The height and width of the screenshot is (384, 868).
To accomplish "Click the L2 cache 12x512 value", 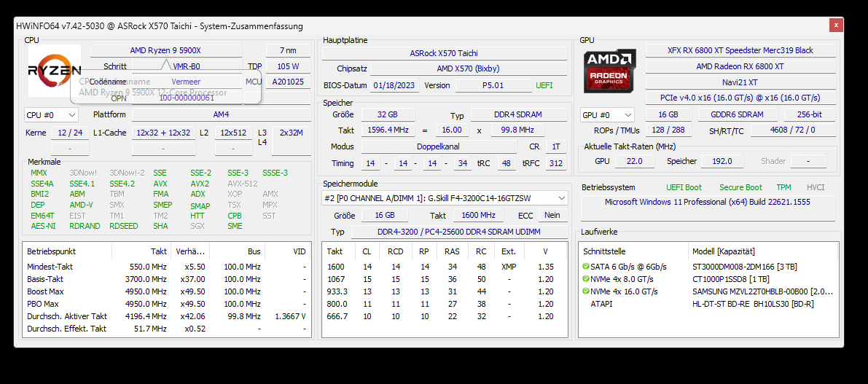I will click(x=234, y=133).
